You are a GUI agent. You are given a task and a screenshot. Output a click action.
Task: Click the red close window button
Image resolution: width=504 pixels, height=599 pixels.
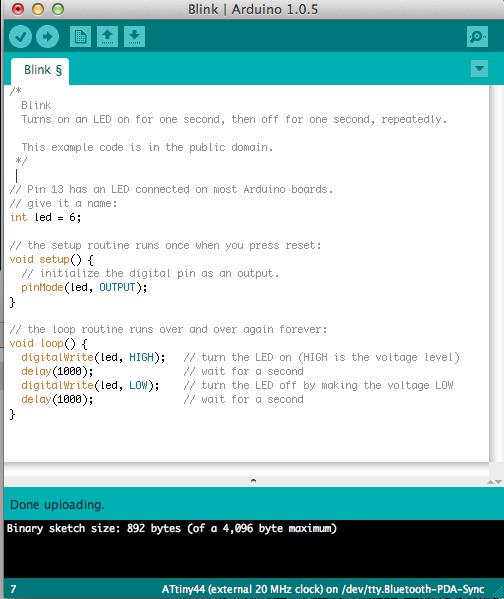[18, 9]
